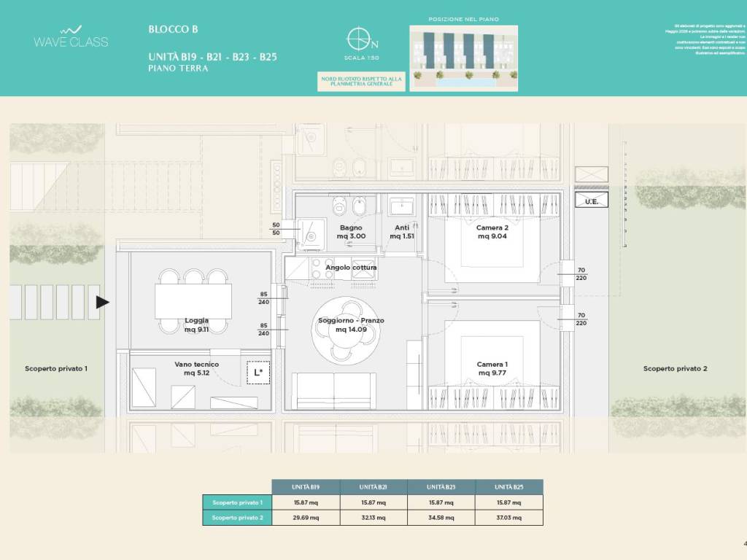The height and width of the screenshot is (560, 747).
Task: Click the U.E. external unit box
Action: pyautogui.click(x=591, y=201)
